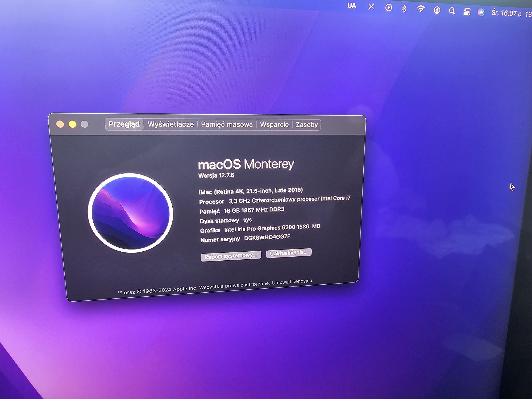Open the UA keyboard input source menu
This screenshot has width=532, height=399.
click(x=352, y=6)
